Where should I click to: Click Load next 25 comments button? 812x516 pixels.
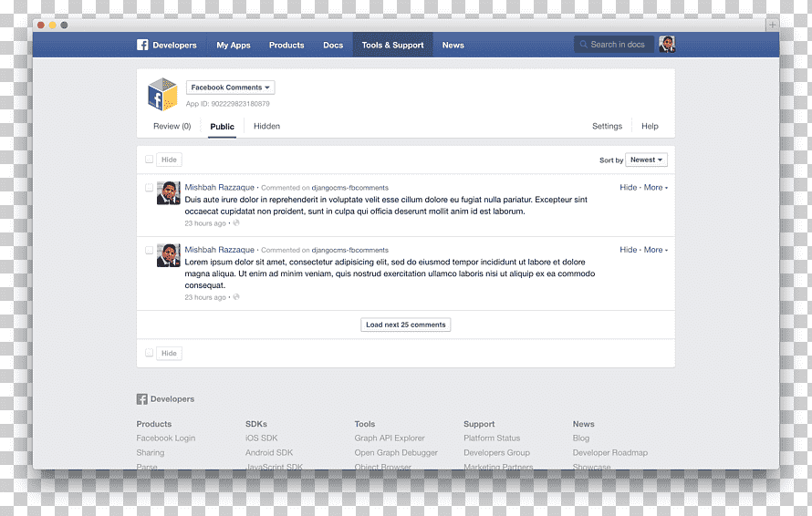click(405, 325)
